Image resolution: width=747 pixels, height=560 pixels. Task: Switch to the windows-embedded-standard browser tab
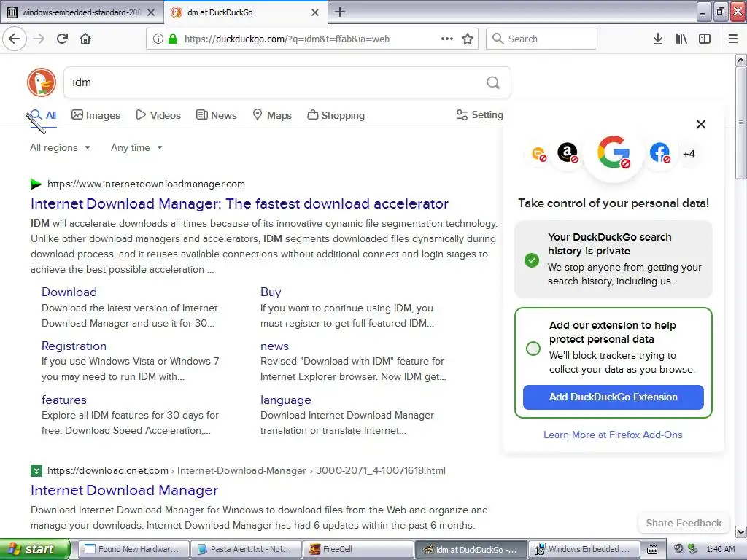pyautogui.click(x=82, y=12)
